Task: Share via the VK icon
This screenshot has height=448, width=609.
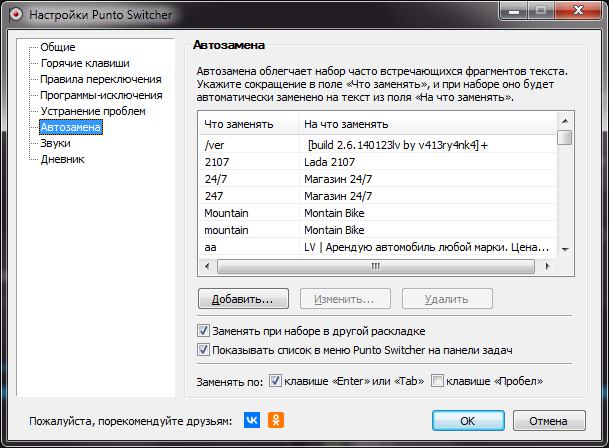Action: (252, 420)
